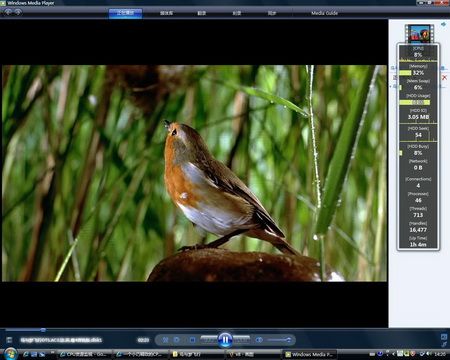Switch to the folder window taskbar button

[x=197, y=354]
